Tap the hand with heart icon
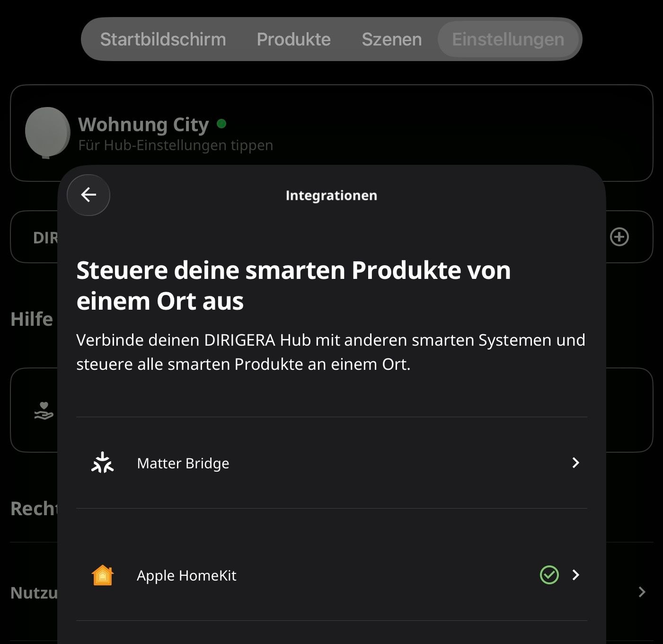The width and height of the screenshot is (663, 644). pyautogui.click(x=44, y=411)
